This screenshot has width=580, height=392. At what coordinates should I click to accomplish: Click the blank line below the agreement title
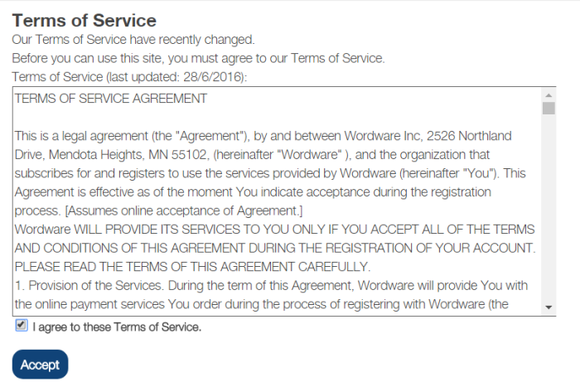[278, 117]
